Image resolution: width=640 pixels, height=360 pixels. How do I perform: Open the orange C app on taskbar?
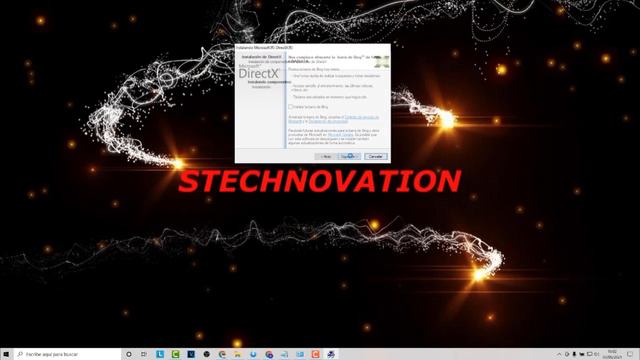coord(316,354)
